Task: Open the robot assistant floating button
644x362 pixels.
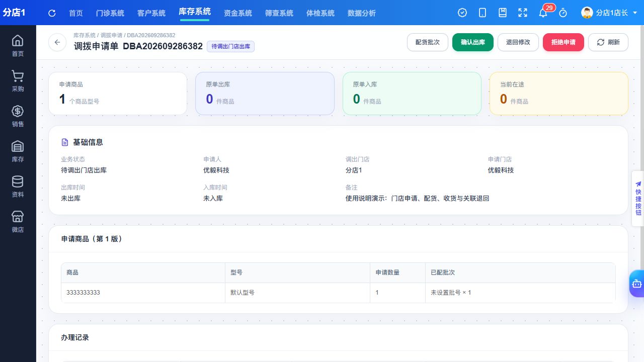Action: coord(637,284)
